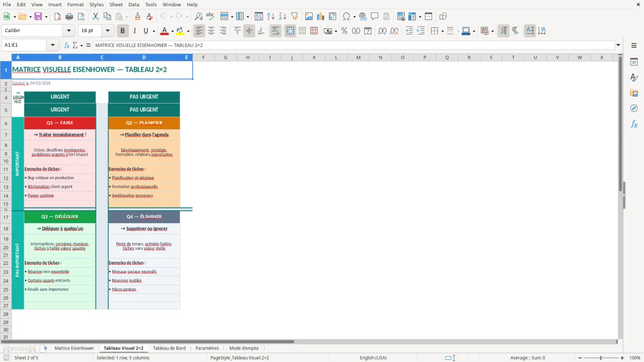Screen dimensions: 644x362
Task: Switch to Paramètres sheet tab
Action: pos(207,348)
